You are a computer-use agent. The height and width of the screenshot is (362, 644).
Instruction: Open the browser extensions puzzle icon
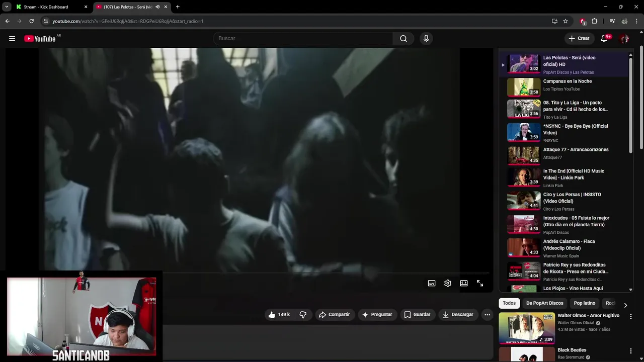click(x=595, y=21)
